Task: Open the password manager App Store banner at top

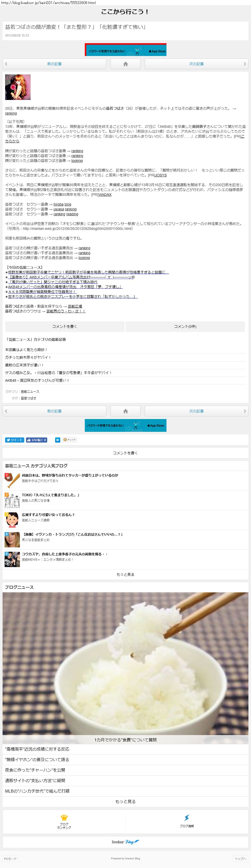Action: point(126,50)
